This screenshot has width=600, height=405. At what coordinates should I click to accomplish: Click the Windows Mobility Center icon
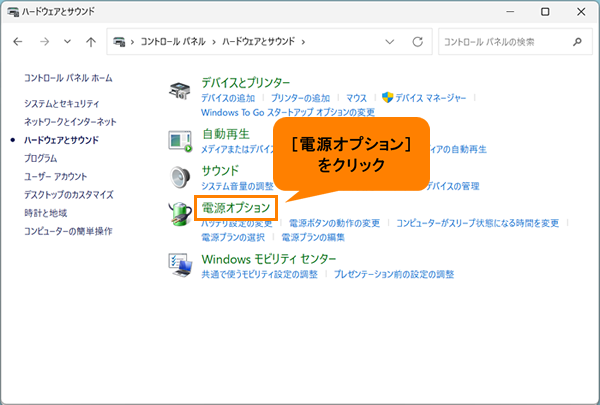click(180, 265)
